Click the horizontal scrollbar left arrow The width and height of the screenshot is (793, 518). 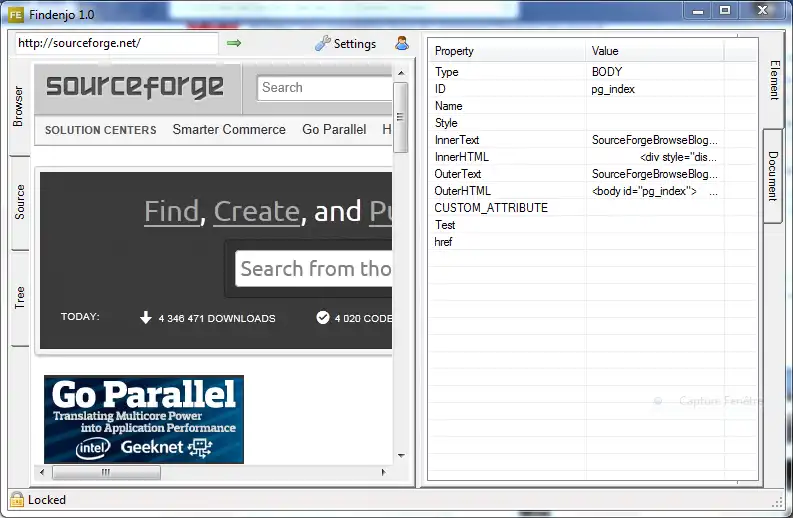tap(42, 472)
